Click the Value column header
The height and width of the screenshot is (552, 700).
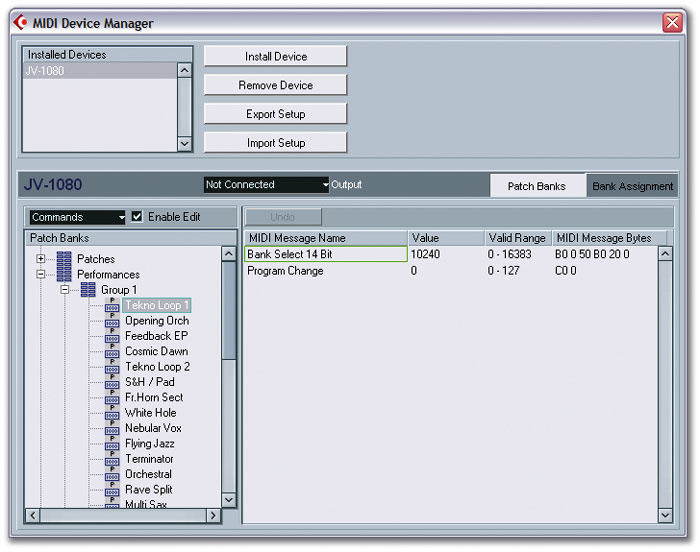click(x=446, y=238)
